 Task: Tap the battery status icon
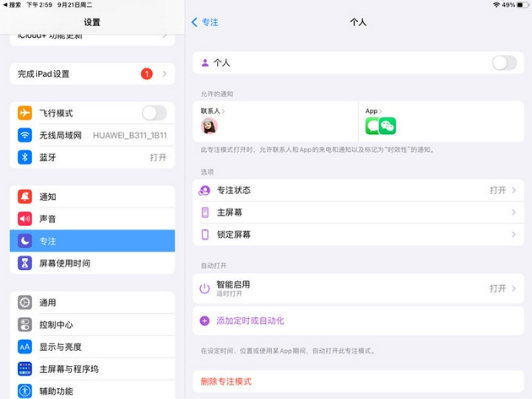coord(523,5)
